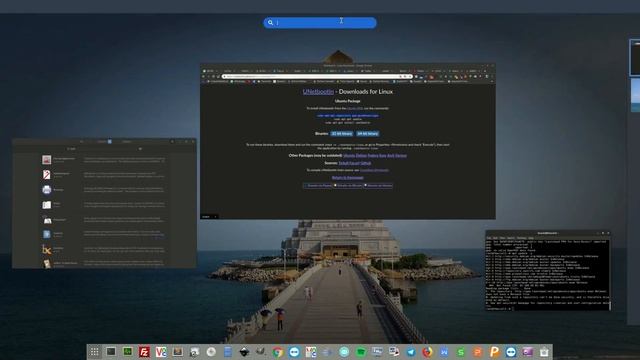This screenshot has height=360, width=640.
Task: Click the 'bc' icon row in the software list window
Action: coord(104,249)
